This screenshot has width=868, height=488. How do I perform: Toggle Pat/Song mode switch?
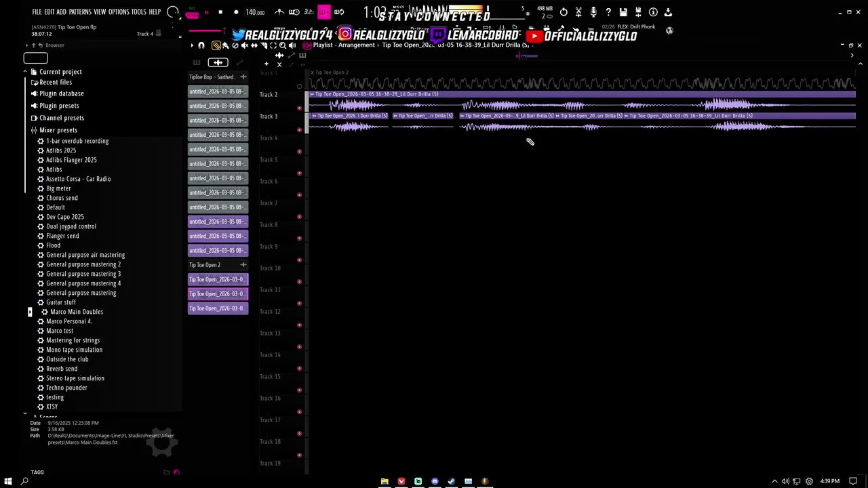coord(192,14)
